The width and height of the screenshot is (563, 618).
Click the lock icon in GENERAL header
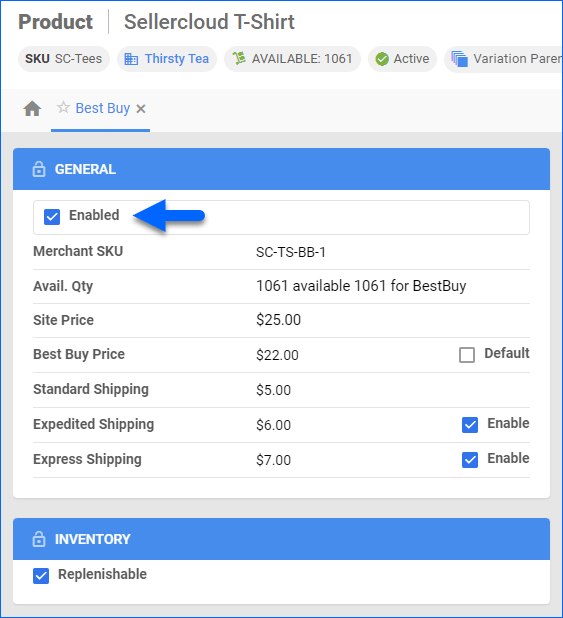(x=39, y=169)
